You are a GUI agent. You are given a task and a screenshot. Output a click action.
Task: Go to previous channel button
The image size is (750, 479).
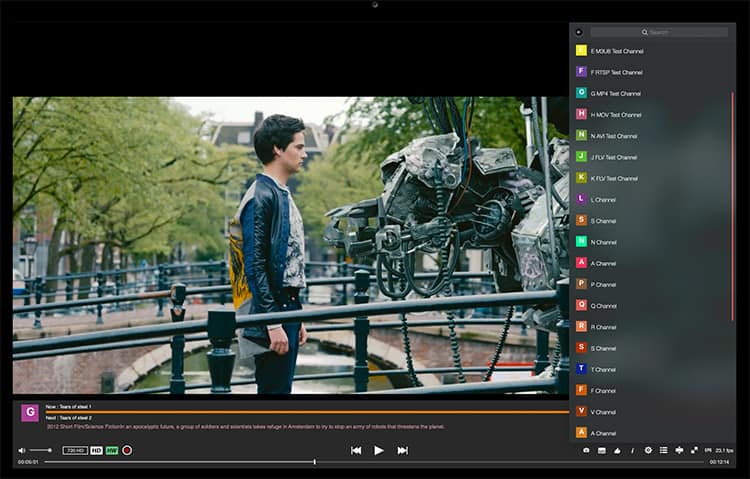(x=356, y=450)
